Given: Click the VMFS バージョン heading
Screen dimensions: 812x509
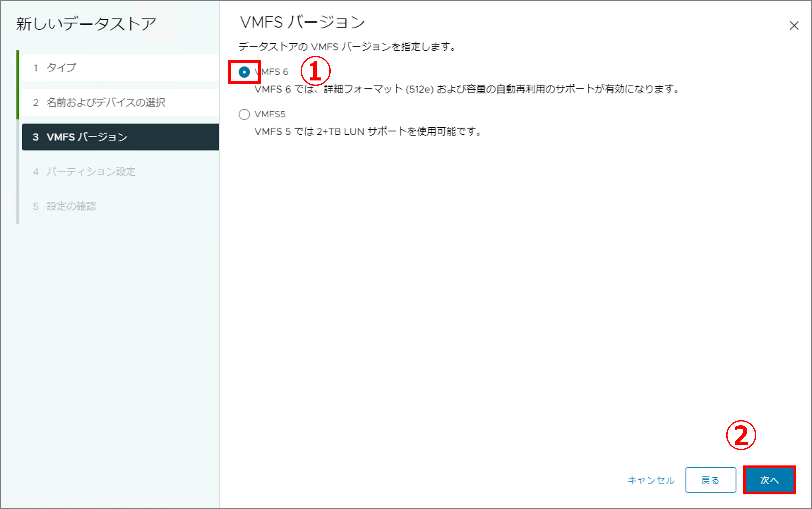Looking at the screenshot, I should coord(302,22).
